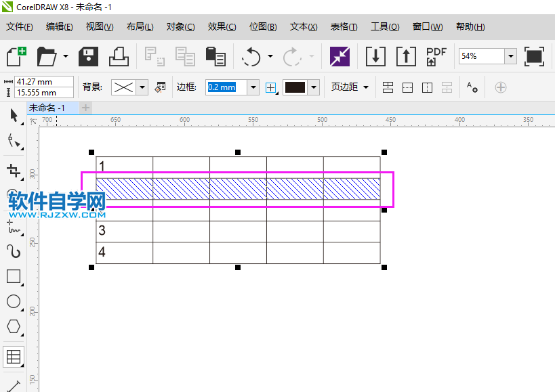Open the zoom level dropdown
Screen dimensions: 555x392
pos(511,56)
